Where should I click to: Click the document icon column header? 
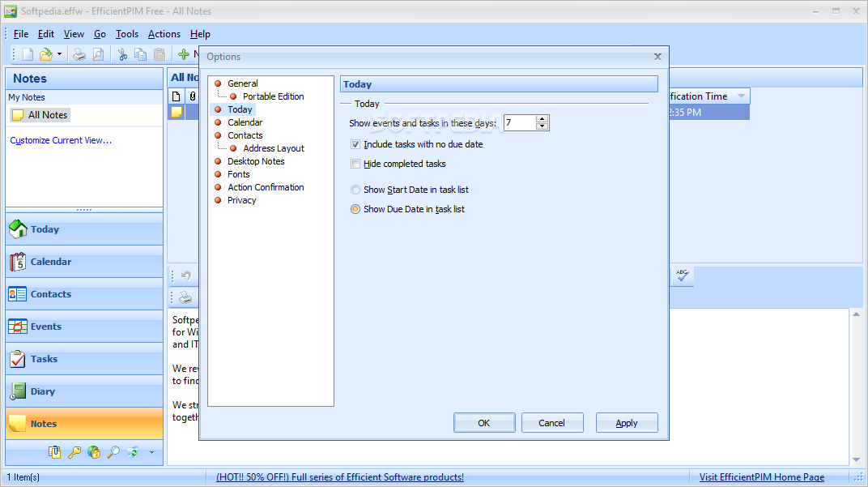pyautogui.click(x=176, y=96)
